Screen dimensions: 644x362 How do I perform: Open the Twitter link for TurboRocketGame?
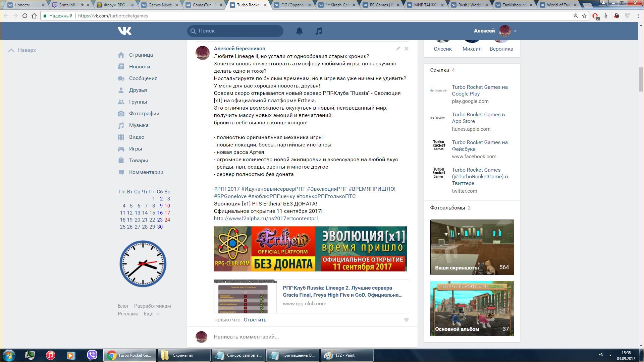click(x=480, y=177)
